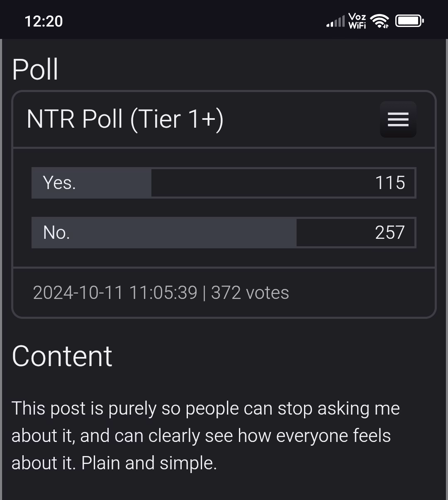This screenshot has width=448, height=500.
Task: Select the "Yes." poll option label
Action: pos(59,183)
